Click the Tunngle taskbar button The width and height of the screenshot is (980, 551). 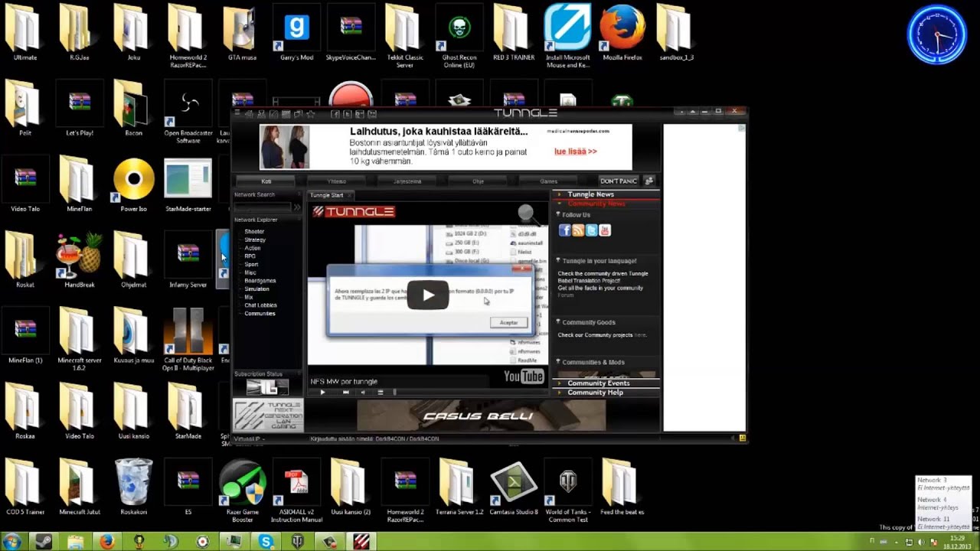pyautogui.click(x=361, y=542)
